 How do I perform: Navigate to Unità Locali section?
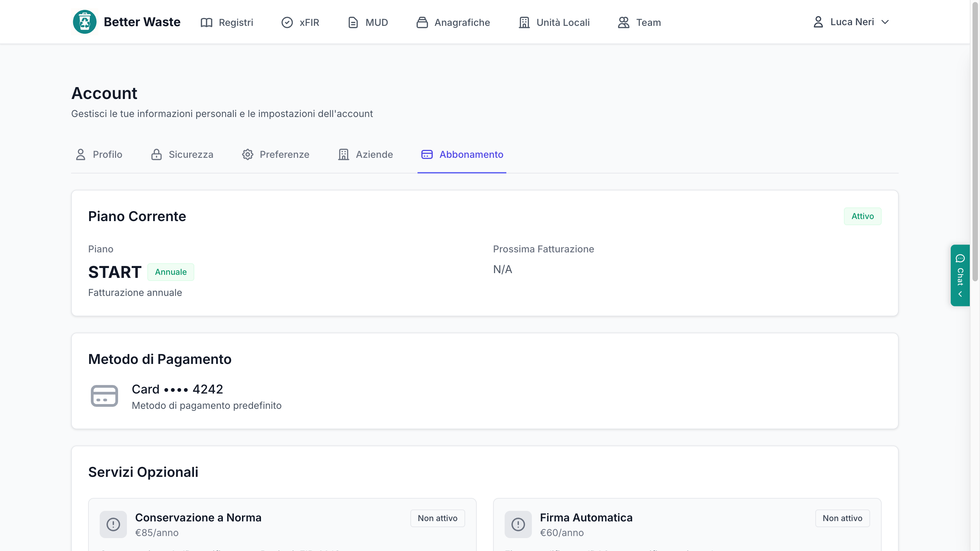[554, 22]
